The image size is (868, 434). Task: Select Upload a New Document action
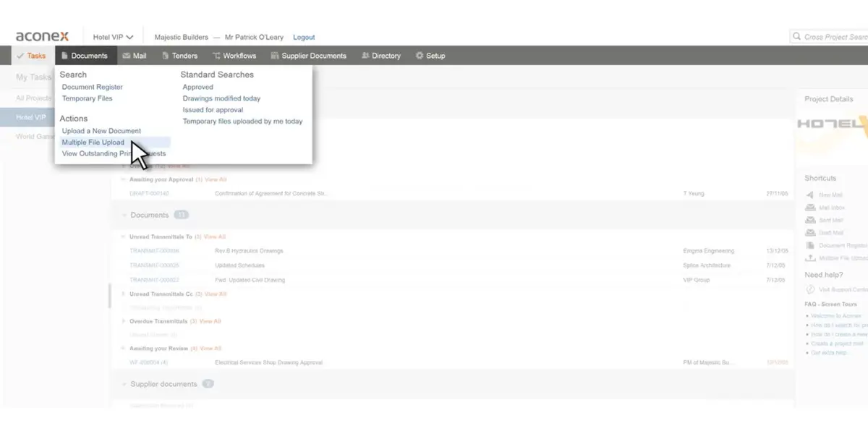101,131
